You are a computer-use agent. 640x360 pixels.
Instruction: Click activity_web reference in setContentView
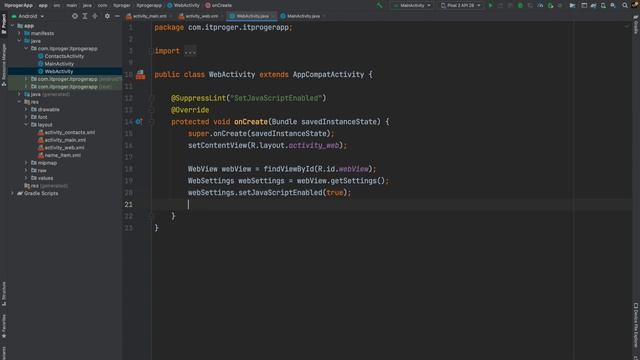(x=313, y=145)
